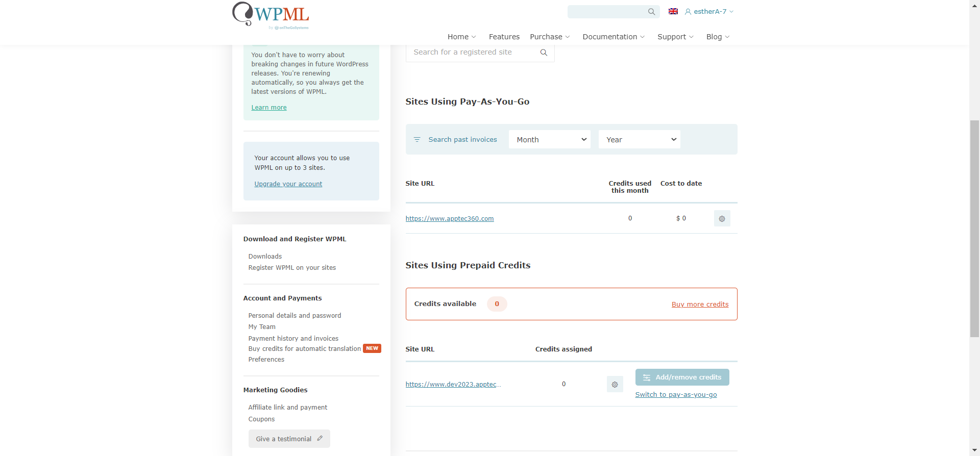Screen dimensions: 980x456
Task: Click the magnifier in registered site search
Action: click(x=544, y=53)
